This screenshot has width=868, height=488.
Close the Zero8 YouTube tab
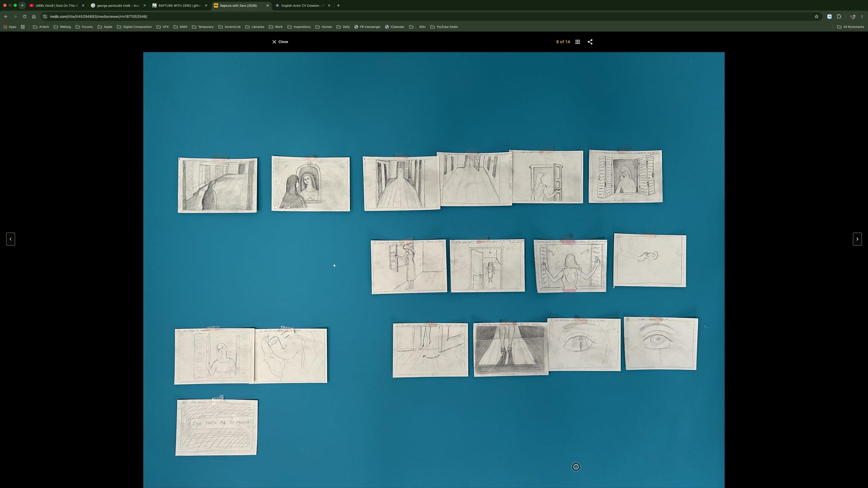(x=83, y=5)
